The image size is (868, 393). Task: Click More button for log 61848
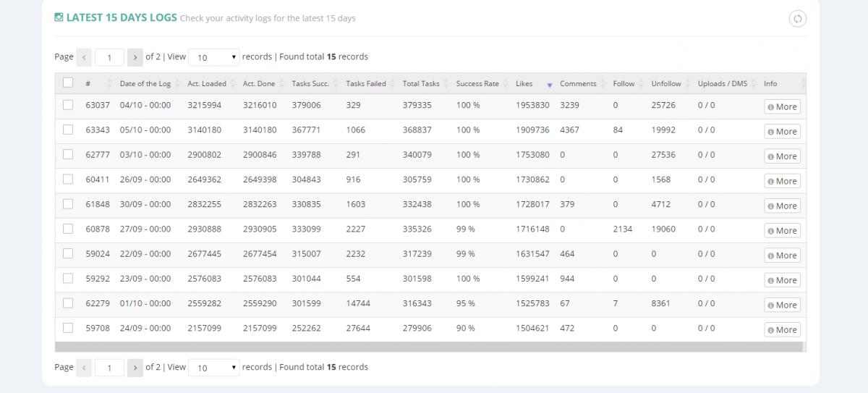[x=782, y=206]
